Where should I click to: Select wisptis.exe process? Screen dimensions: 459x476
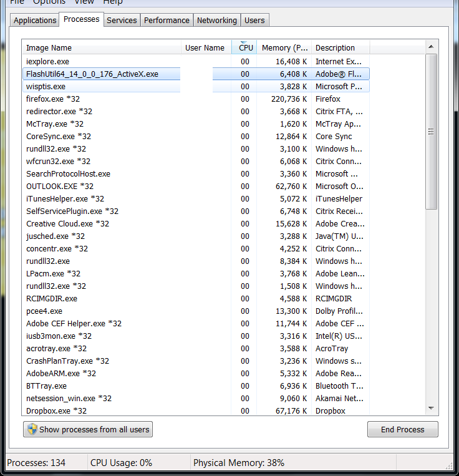pos(196,87)
